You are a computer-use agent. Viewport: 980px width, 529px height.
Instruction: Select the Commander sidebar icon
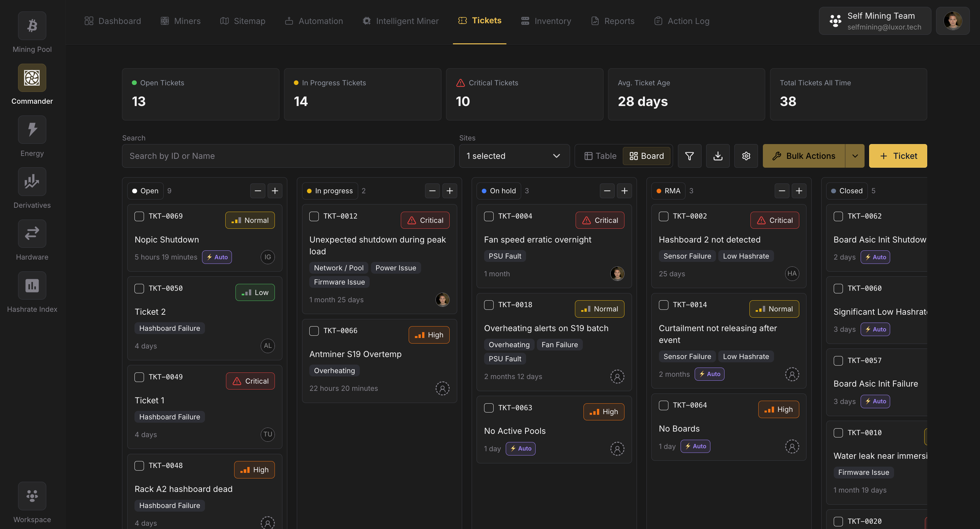point(32,78)
